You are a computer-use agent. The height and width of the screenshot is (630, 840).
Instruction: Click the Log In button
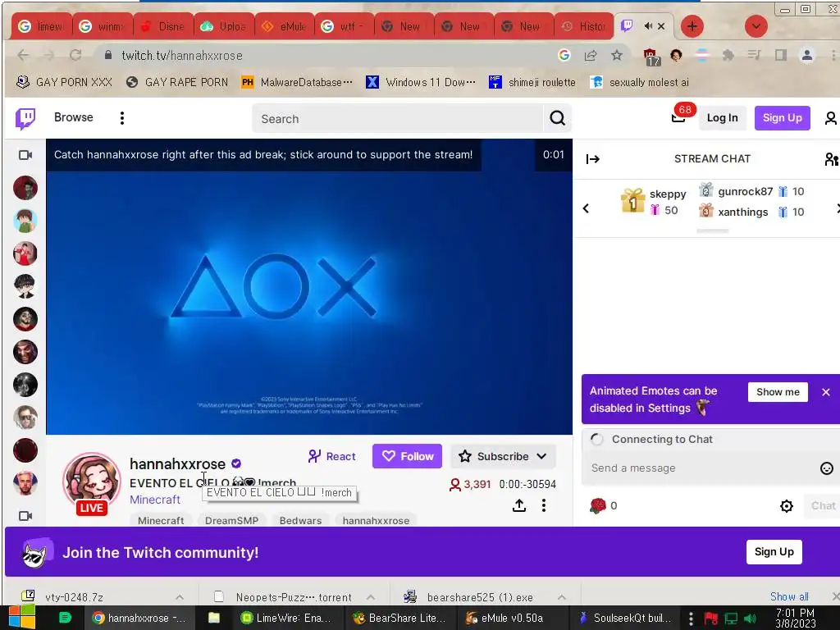click(722, 118)
